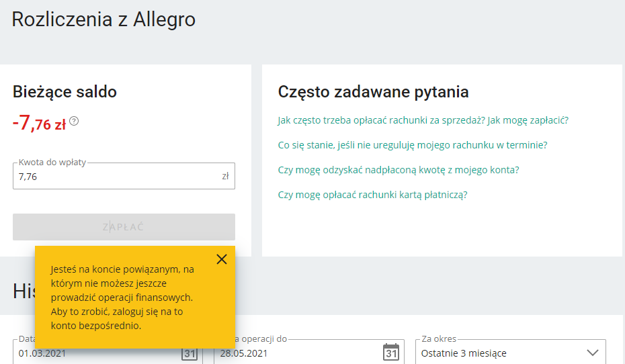Image resolution: width=625 pixels, height=364 pixels.
Task: Open calendar icon for start date 01.03.2021
Action: click(190, 353)
